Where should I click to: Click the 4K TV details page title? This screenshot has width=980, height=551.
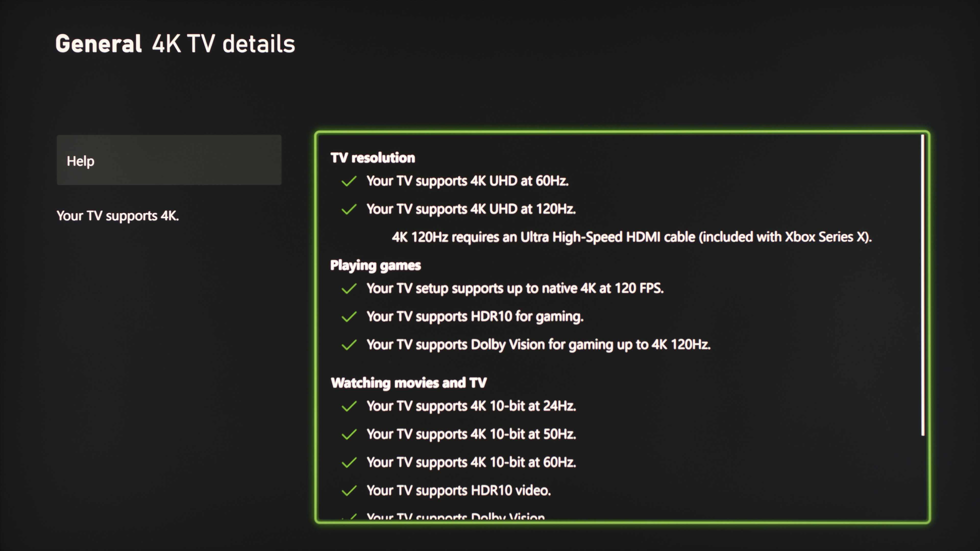pyautogui.click(x=223, y=44)
